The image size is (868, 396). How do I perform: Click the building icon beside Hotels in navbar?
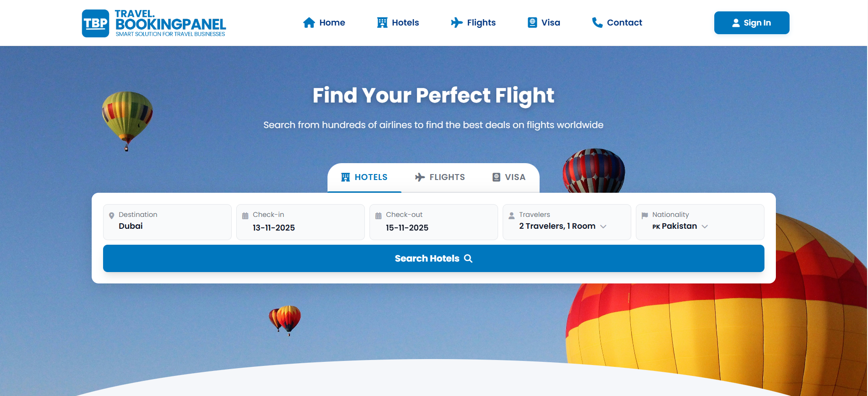pos(382,23)
